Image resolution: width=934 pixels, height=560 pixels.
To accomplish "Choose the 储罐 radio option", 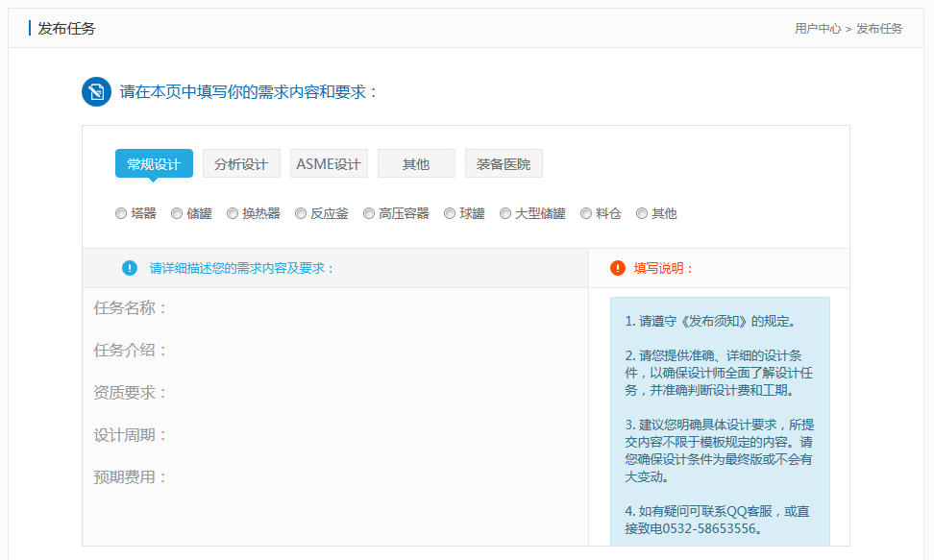I will [177, 213].
